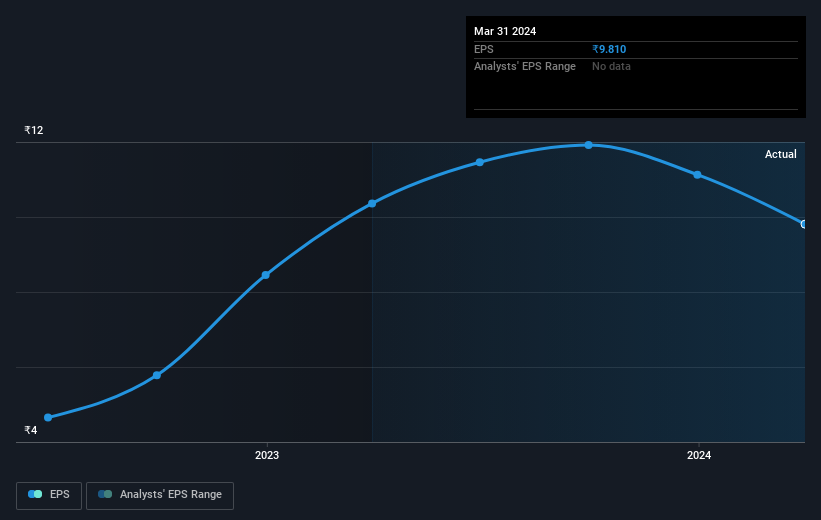
Task: Toggle the EPS legend series
Action: pyautogui.click(x=49, y=495)
